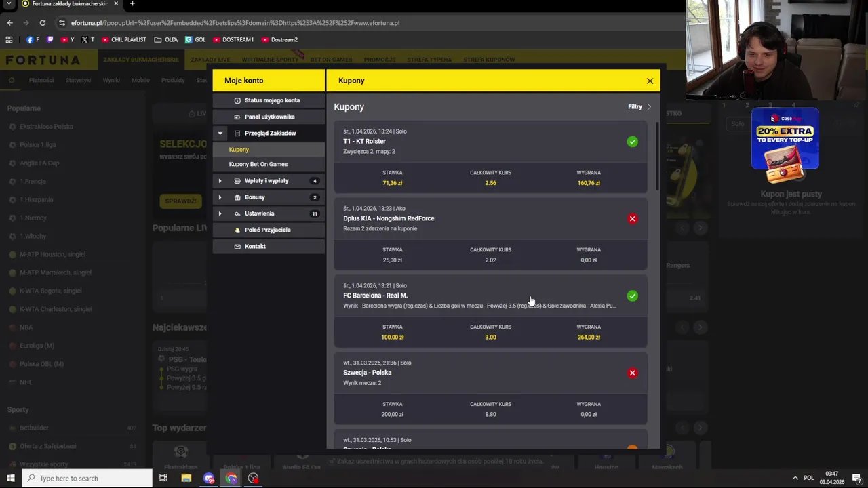Click Kontakt envelope icon

(237, 246)
